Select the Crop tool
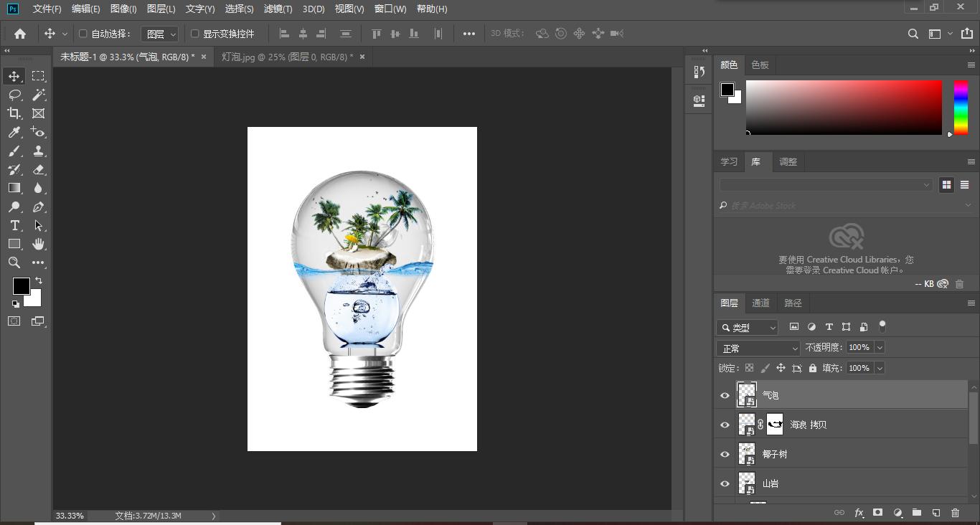 14,113
